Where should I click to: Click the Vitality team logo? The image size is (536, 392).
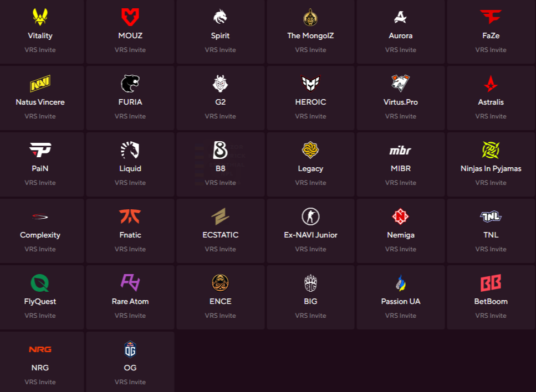point(40,17)
